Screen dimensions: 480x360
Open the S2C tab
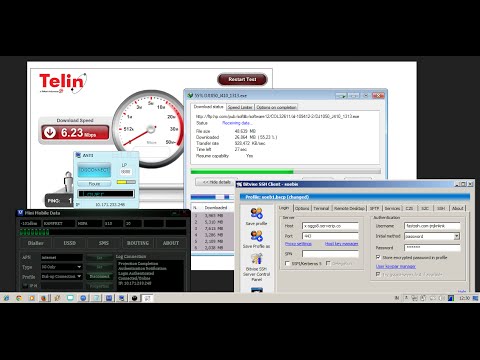tap(425, 208)
